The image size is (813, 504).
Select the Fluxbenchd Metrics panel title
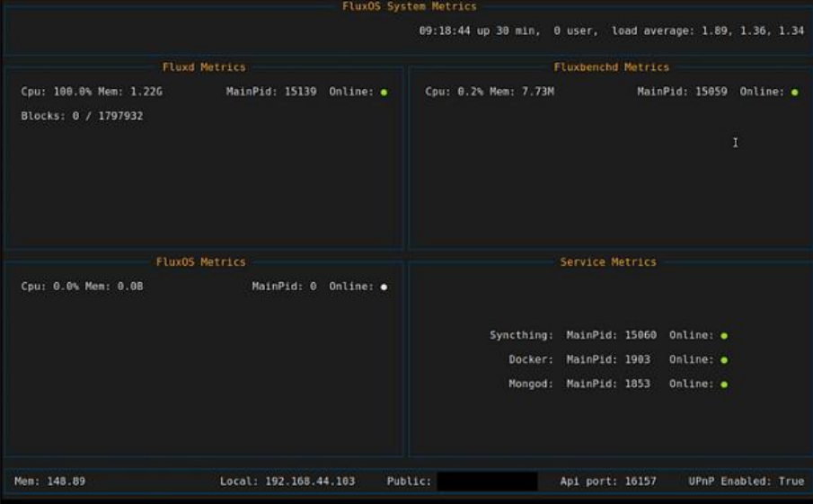click(x=611, y=67)
